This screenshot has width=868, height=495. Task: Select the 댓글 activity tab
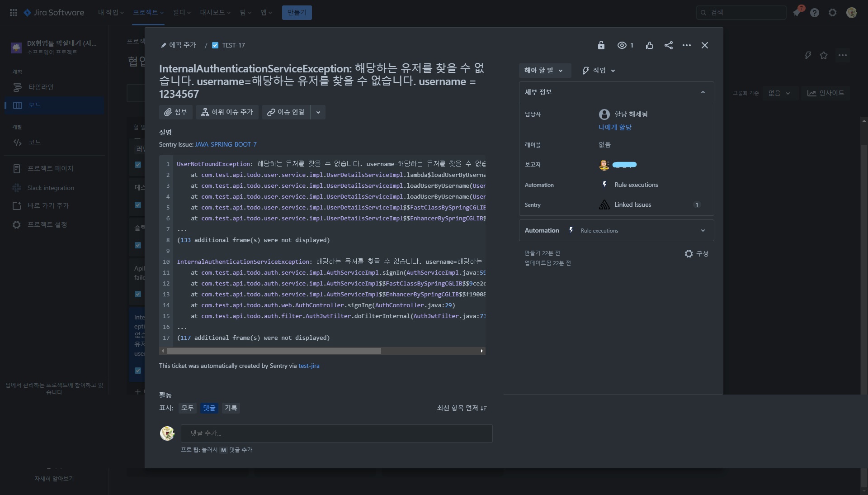[209, 408]
